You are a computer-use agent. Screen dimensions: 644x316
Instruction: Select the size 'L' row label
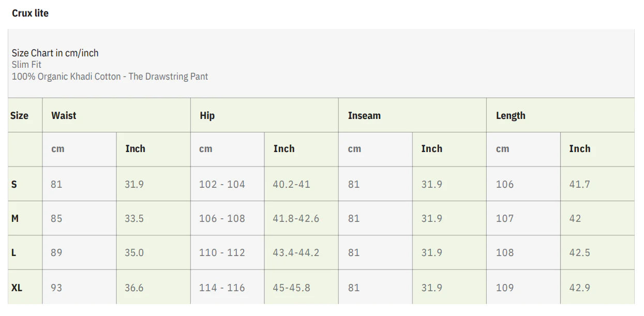click(x=14, y=252)
